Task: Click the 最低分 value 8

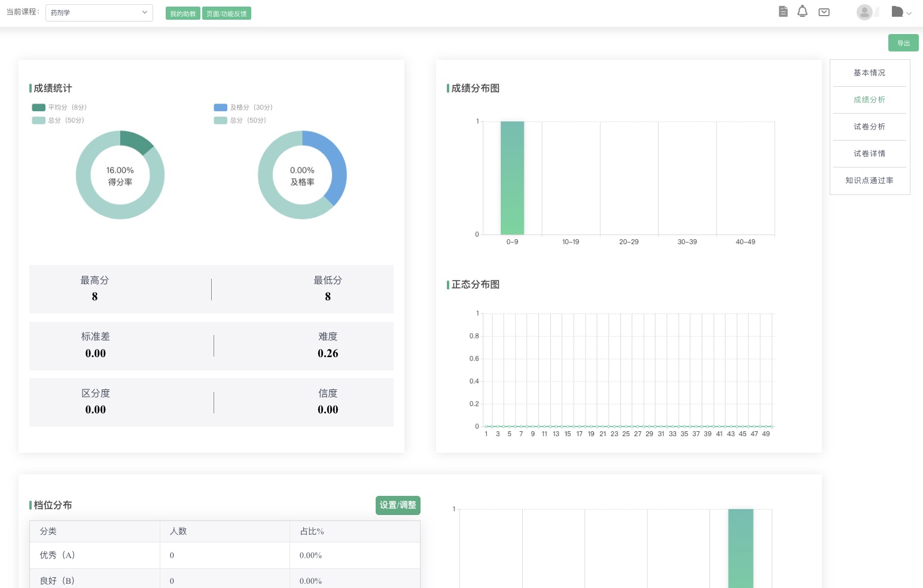Action: [328, 297]
